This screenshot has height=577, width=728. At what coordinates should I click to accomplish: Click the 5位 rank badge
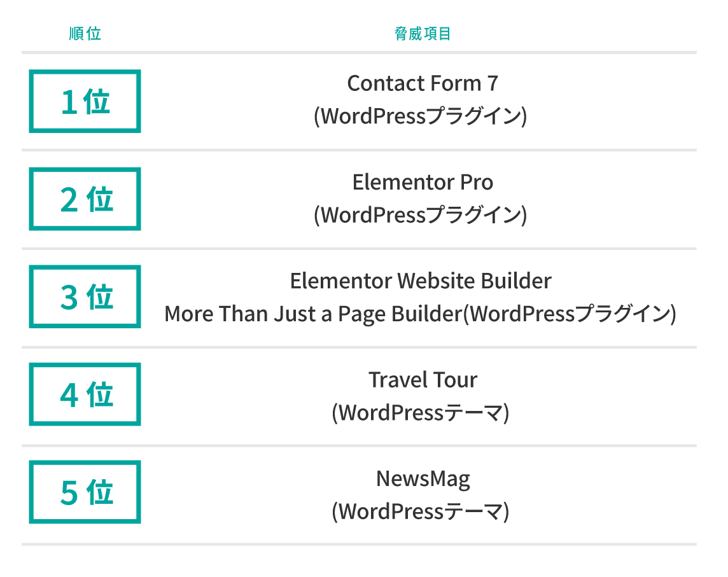point(85,492)
